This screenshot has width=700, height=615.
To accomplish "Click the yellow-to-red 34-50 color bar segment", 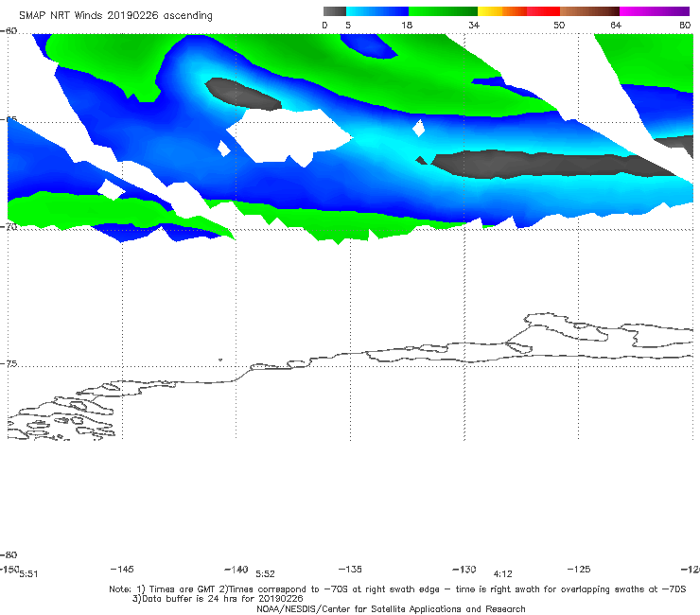I will tap(518, 11).
